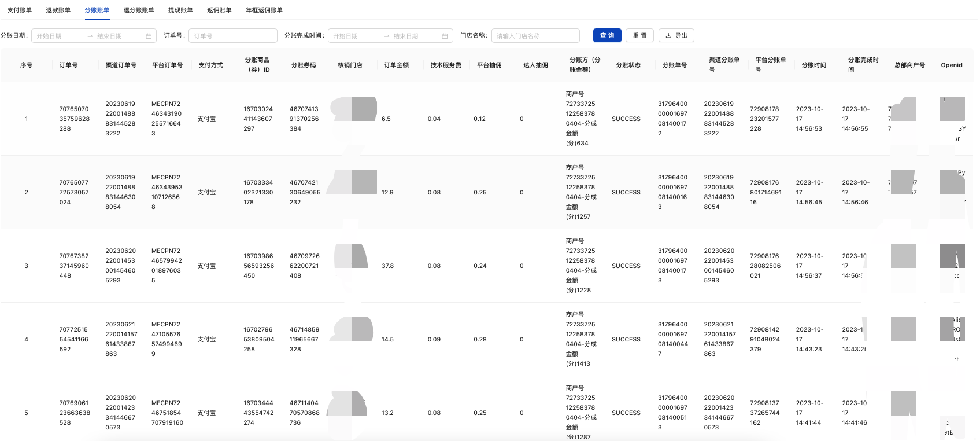Viewport: 980px width, 441px height.
Task: Click SUCCESS status in row 5
Action: click(x=626, y=413)
